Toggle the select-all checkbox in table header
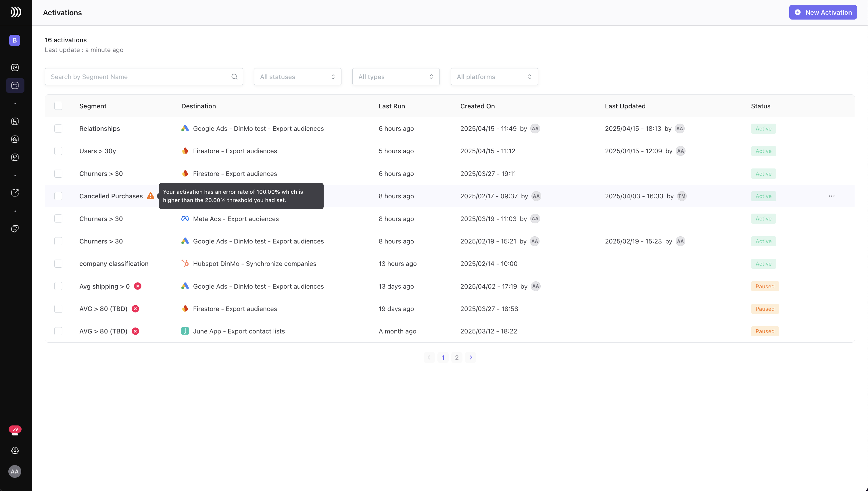The width and height of the screenshot is (868, 491). pyautogui.click(x=58, y=106)
